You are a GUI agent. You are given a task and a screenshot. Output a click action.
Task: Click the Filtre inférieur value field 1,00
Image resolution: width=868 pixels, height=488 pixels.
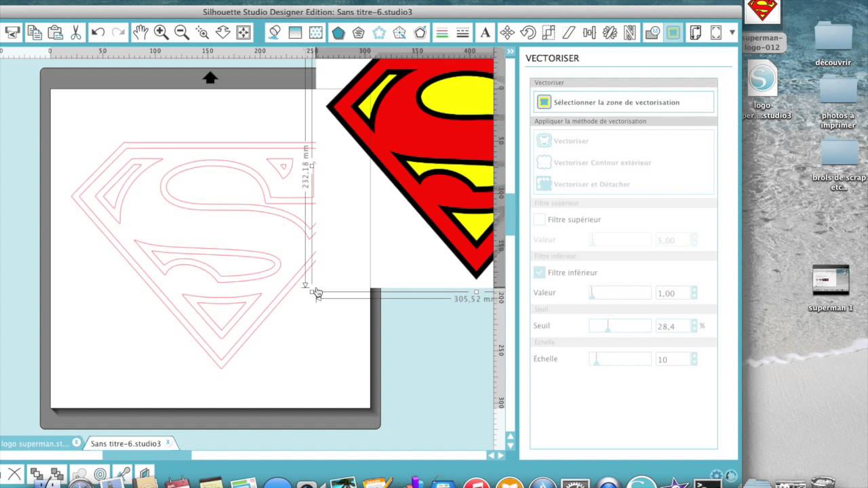coord(672,293)
